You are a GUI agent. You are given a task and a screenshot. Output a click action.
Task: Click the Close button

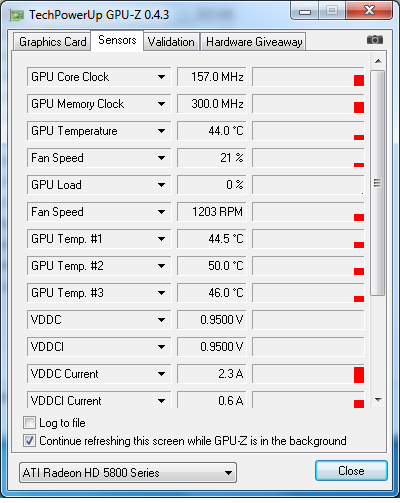pos(351,471)
